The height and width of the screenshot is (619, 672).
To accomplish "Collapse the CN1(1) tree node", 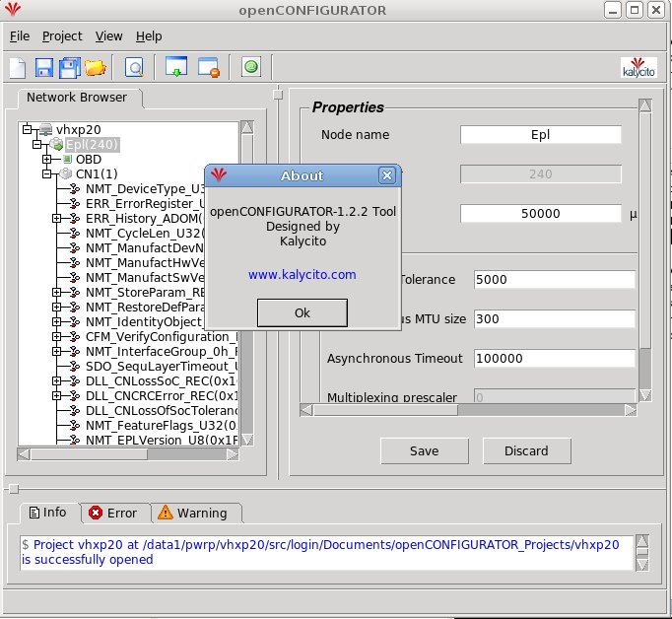I will coord(46,173).
